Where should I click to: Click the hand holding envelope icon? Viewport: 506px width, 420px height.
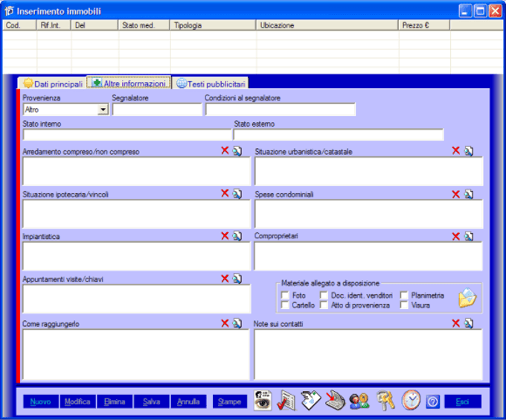pos(310,401)
